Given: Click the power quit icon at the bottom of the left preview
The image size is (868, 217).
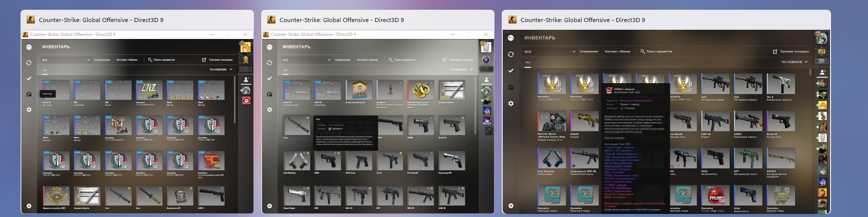Looking at the screenshot, I should pyautogui.click(x=29, y=206).
